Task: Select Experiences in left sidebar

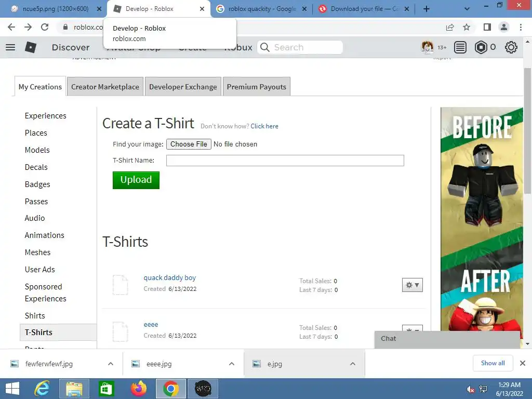Action: tap(46, 116)
